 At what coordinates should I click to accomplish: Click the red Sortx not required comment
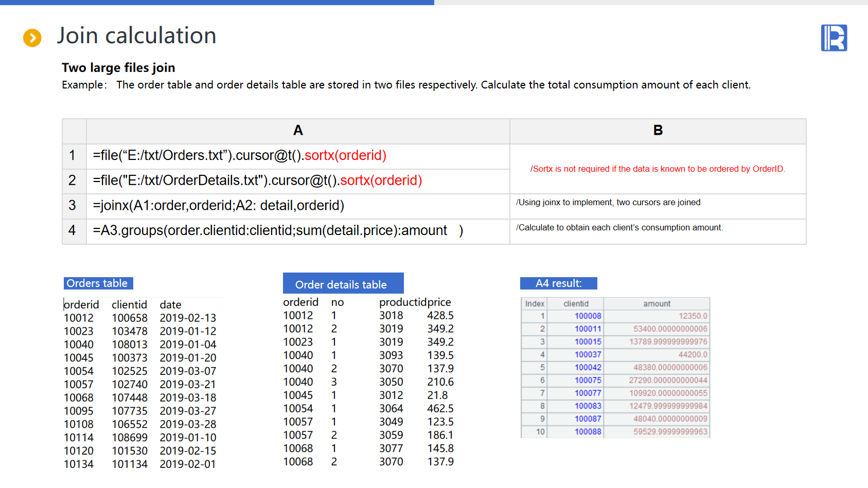click(658, 169)
